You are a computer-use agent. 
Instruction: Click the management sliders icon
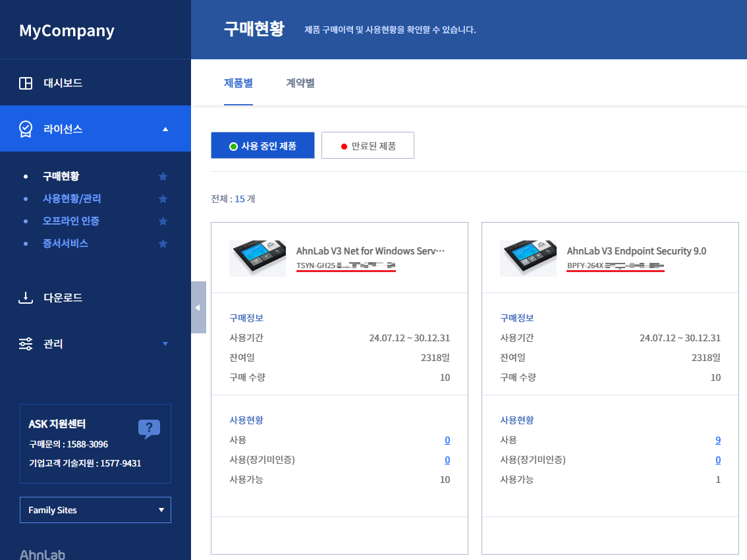pyautogui.click(x=25, y=344)
